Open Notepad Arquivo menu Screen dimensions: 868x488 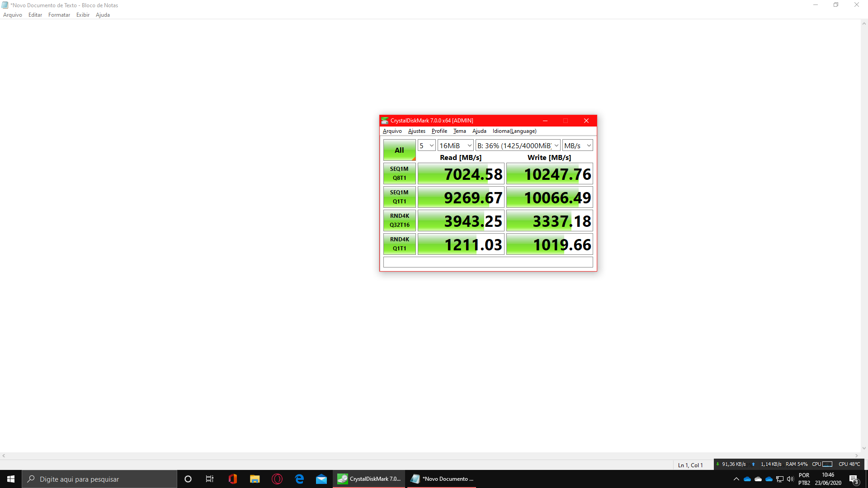[x=13, y=15]
